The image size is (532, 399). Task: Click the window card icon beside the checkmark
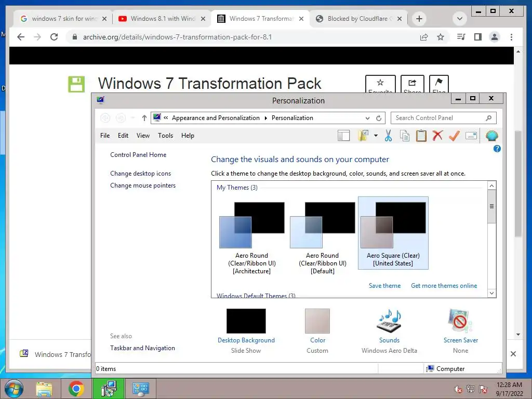471,136
